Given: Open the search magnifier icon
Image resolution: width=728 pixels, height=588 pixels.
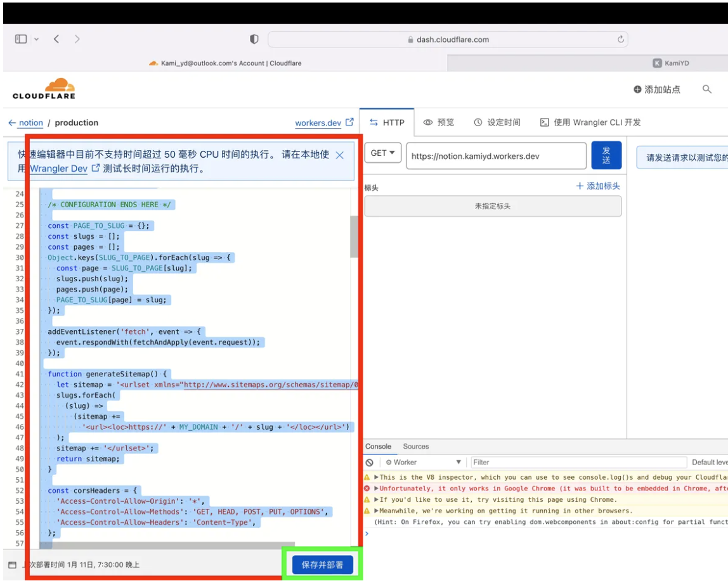Looking at the screenshot, I should coord(707,89).
